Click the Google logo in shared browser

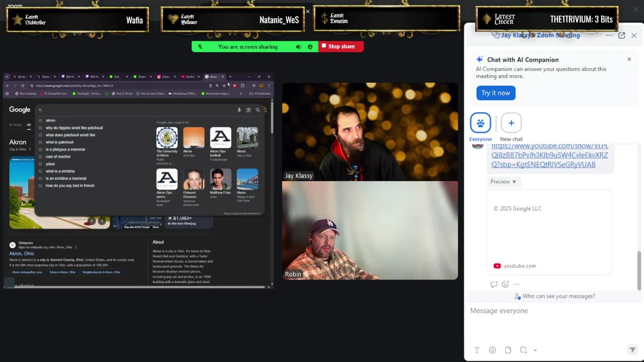20,110
